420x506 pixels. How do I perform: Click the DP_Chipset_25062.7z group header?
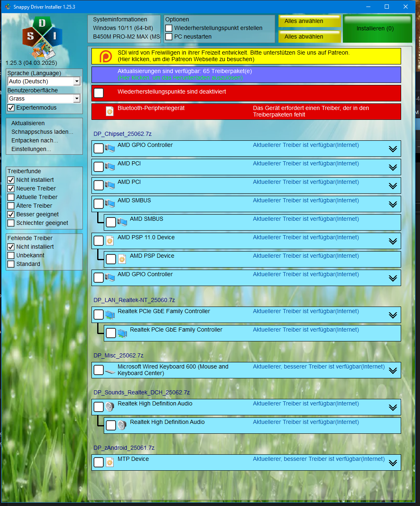point(123,134)
